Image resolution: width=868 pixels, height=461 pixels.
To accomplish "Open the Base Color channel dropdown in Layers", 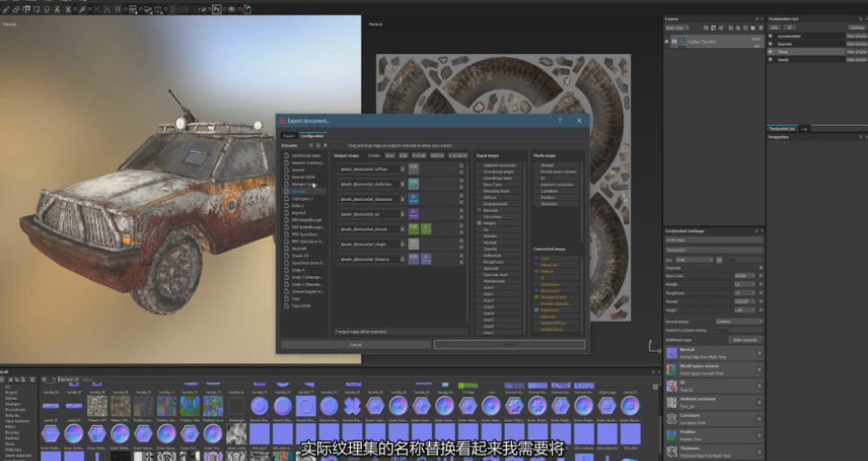I will coord(679,28).
